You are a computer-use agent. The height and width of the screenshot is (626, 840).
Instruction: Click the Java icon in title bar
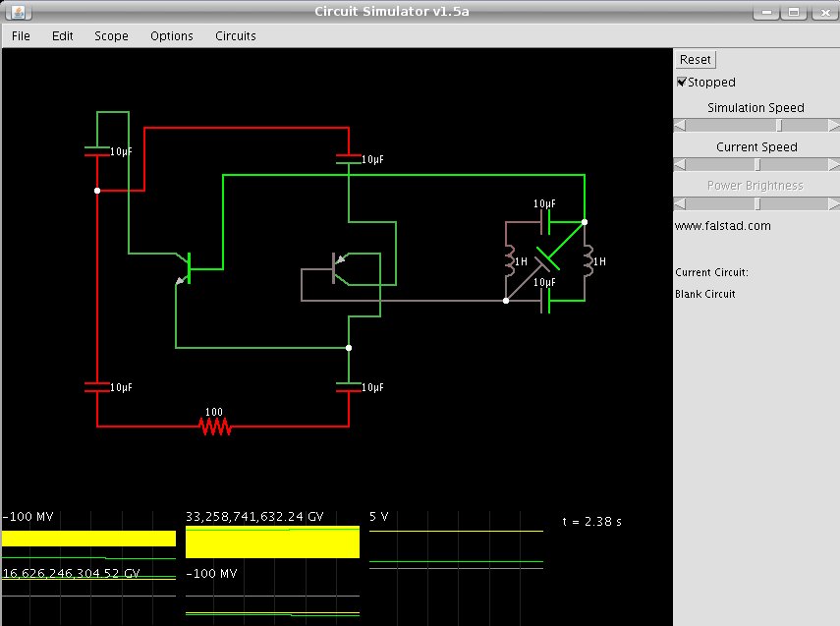click(19, 11)
